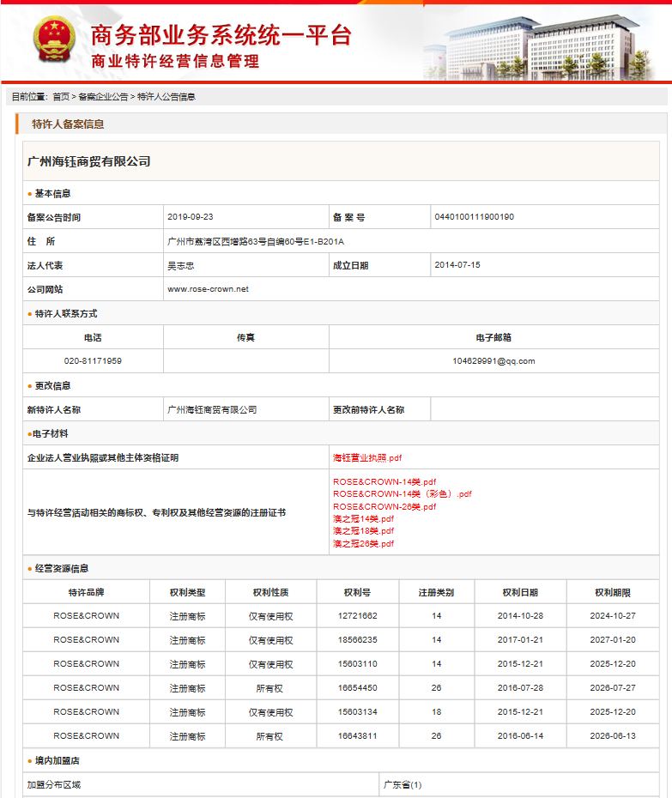Click the 电子邮箱 column header

pos(493,337)
